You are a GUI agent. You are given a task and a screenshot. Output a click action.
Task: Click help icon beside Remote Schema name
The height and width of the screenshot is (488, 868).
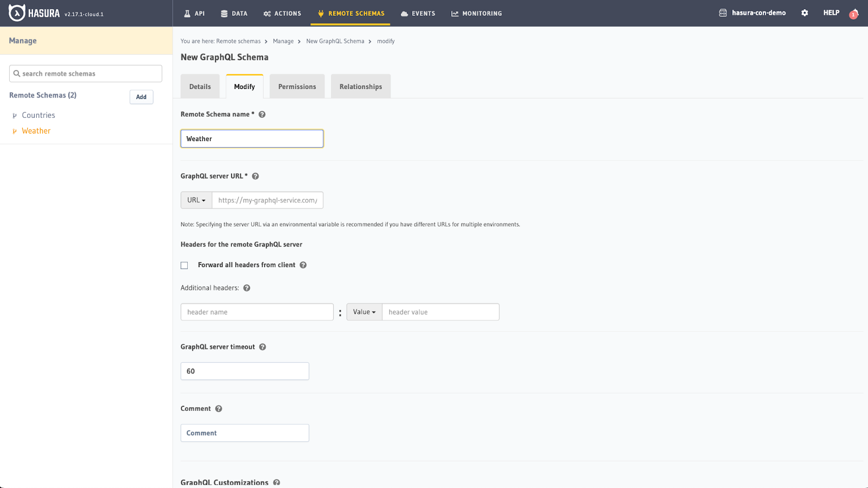(x=262, y=115)
